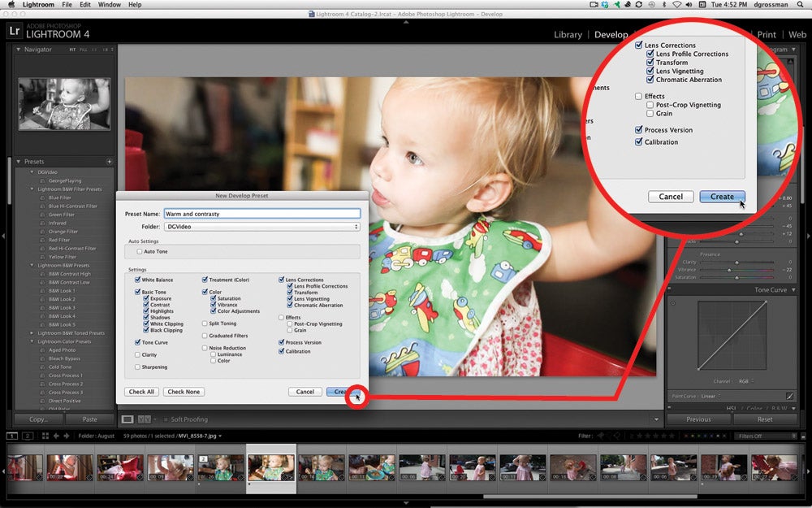Uncheck the Process Version checkbox in the dialog

[281, 343]
